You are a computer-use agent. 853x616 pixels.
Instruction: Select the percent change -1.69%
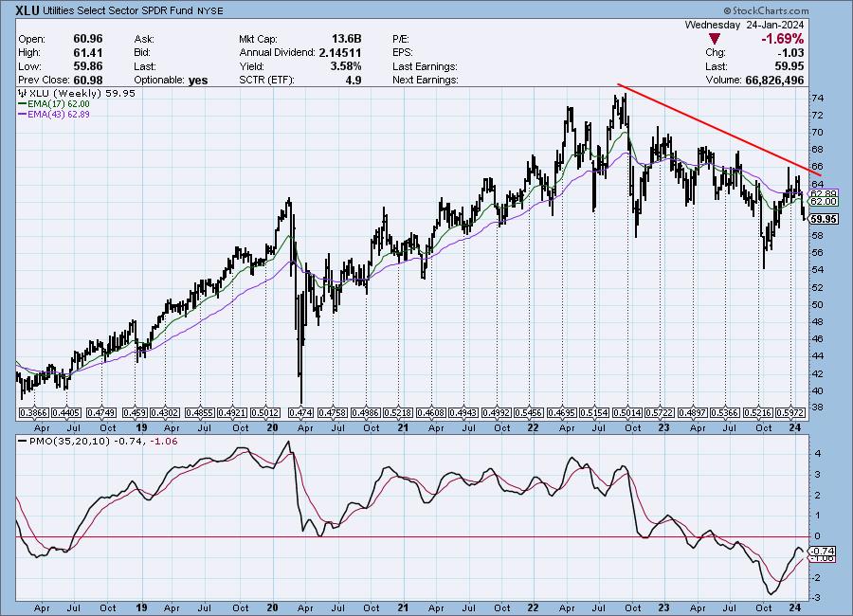(x=782, y=39)
